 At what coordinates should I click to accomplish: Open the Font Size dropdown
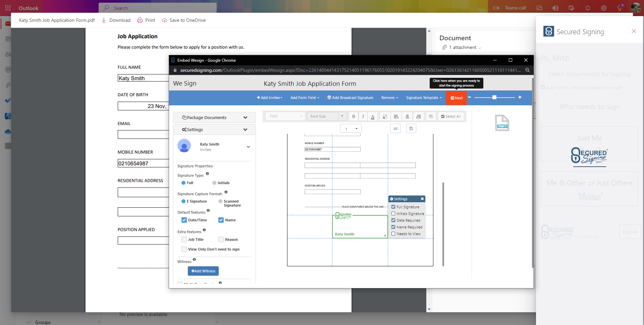point(327,116)
